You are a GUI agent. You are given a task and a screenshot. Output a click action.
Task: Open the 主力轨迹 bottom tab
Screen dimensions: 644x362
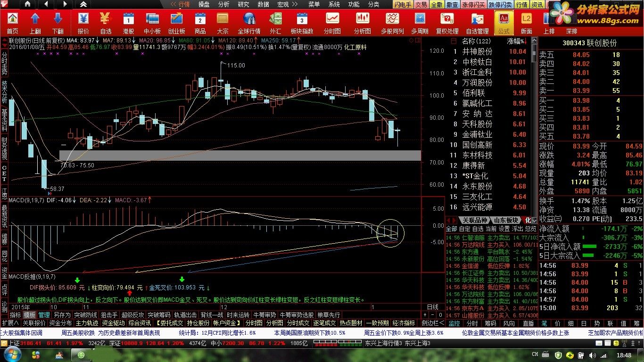pyautogui.click(x=87, y=323)
